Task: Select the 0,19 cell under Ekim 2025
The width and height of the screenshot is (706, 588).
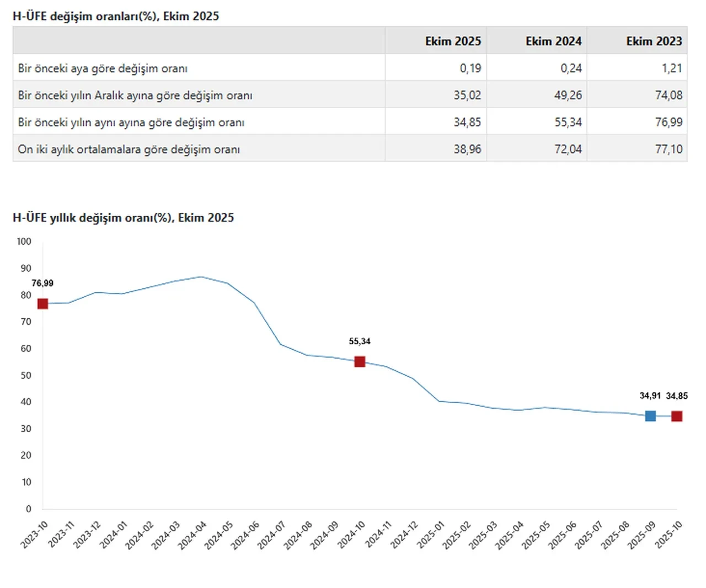Action: [x=470, y=68]
